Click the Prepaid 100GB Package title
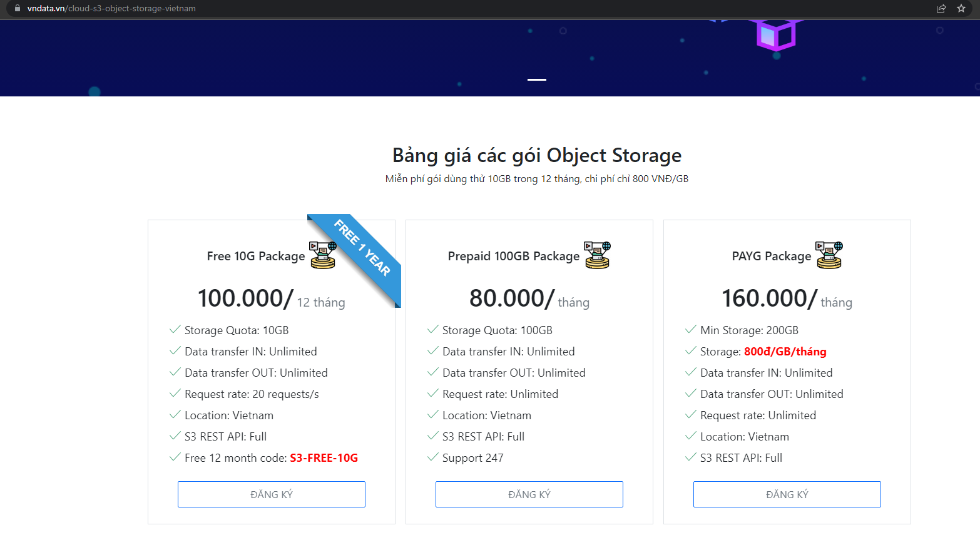 click(514, 256)
